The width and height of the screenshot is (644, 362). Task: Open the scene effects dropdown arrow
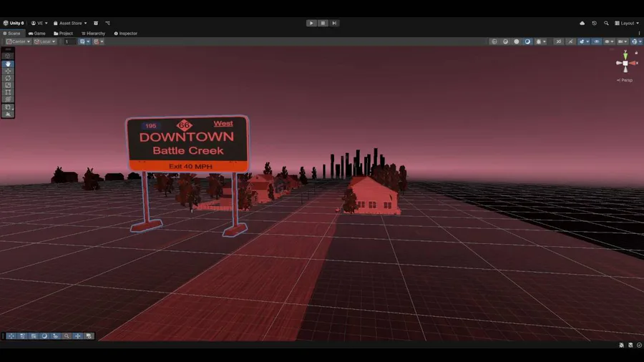[x=587, y=41]
